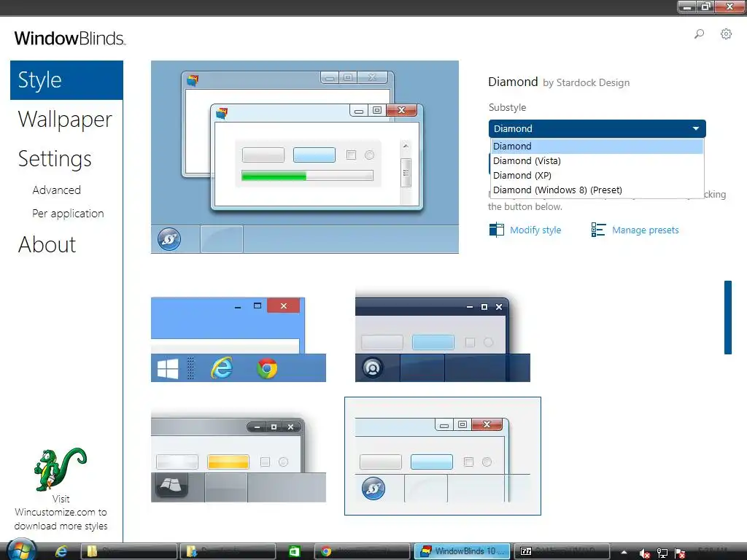Click the Windows Start orb on taskbar
This screenshot has width=747, height=560.
tap(21, 551)
